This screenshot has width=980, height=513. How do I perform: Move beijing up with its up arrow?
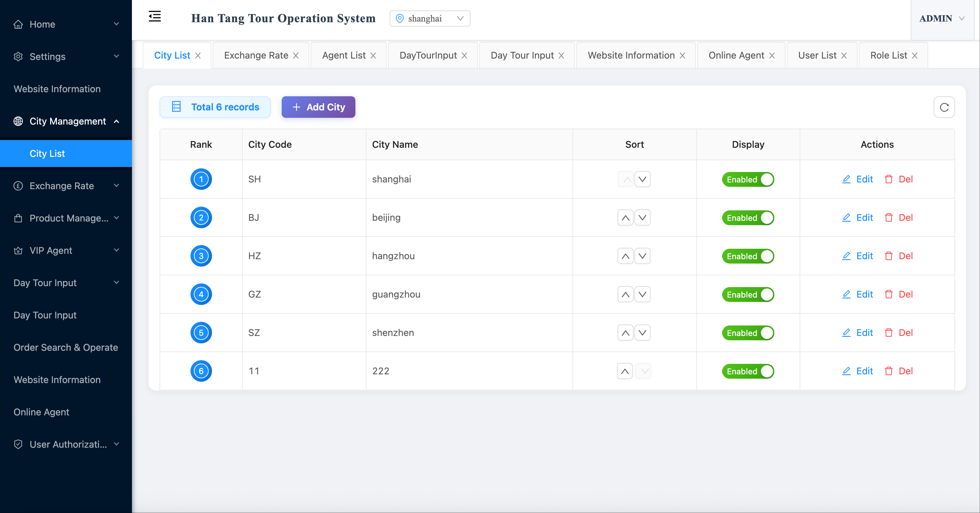tap(625, 218)
